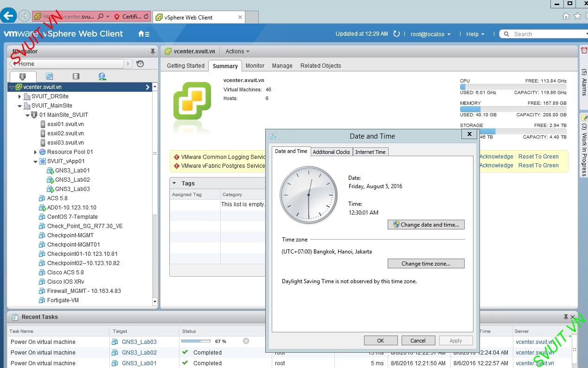The width and height of the screenshot is (588, 368).
Task: Click the browser back arrow button
Action: 9,16
